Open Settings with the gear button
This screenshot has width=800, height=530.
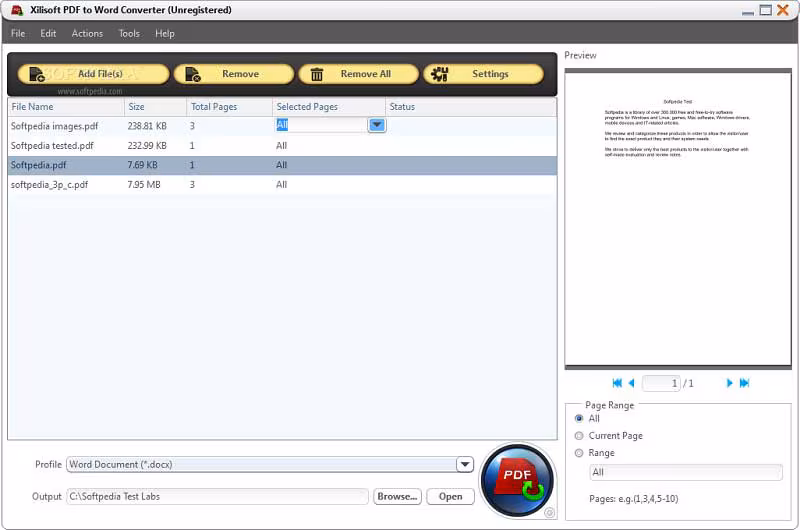coord(483,74)
